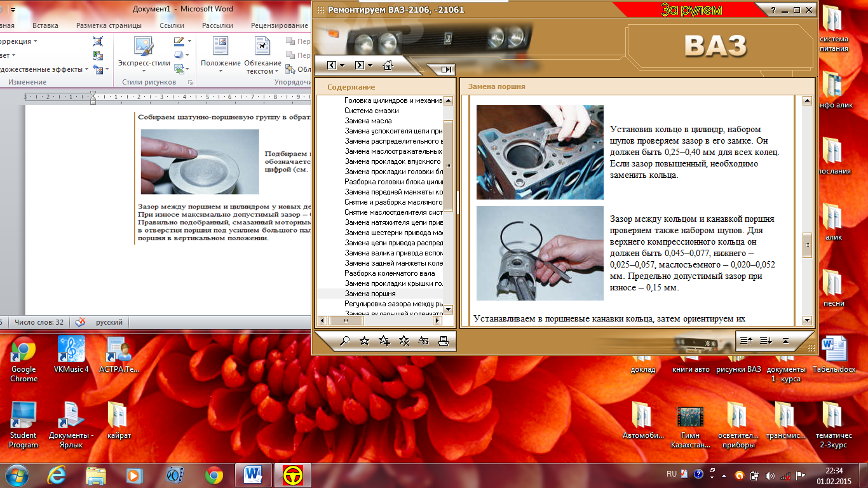Viewport: 868px width, 488px height.
Task: Go forward using the right arrow navigation icon
Action: click(x=360, y=65)
